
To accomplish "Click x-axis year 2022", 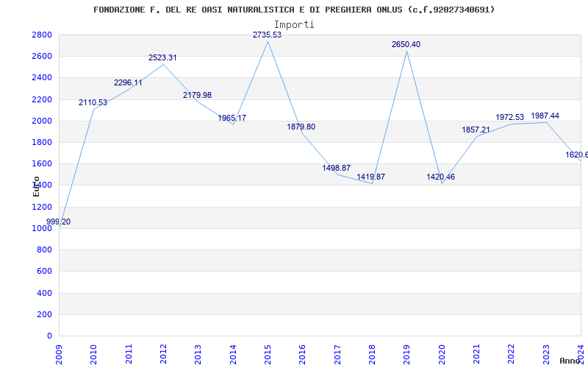I will (511, 354).
